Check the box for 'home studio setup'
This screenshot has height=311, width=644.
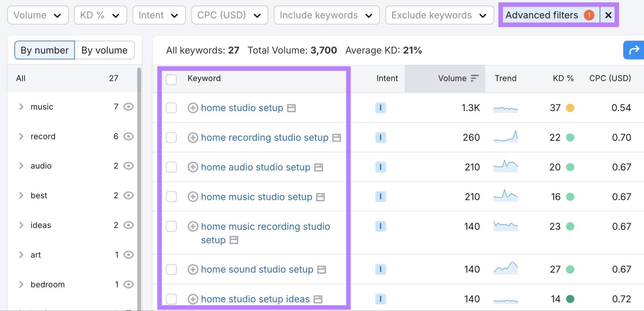(171, 108)
